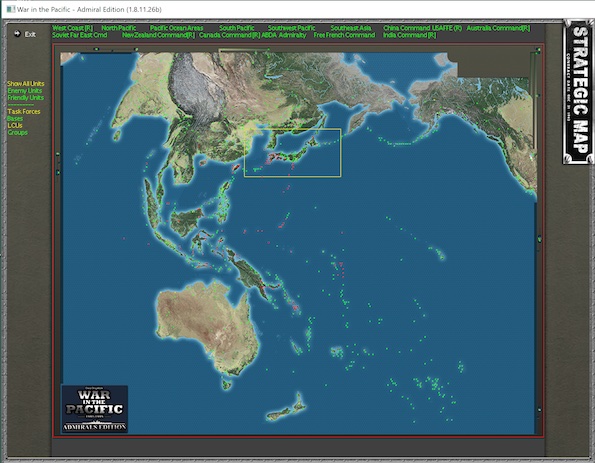Toggle LCUs on map
595x463 pixels.
pos(15,126)
